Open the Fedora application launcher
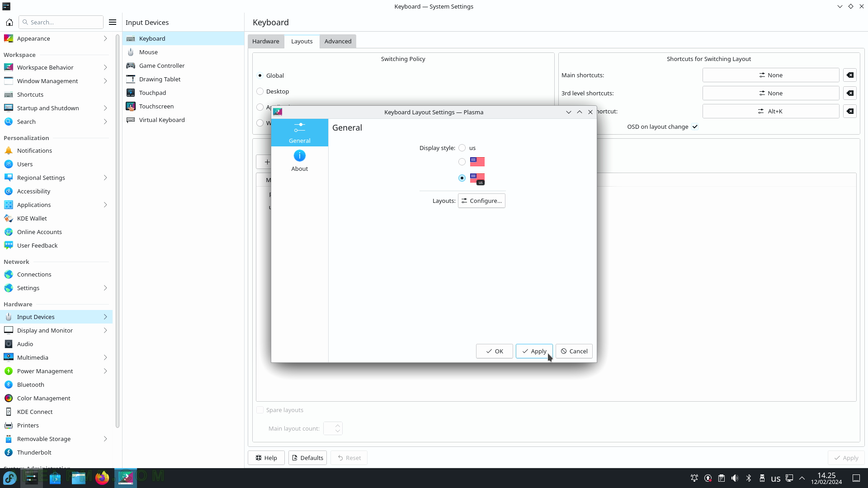Screen dimensions: 868x488 click(10, 478)
